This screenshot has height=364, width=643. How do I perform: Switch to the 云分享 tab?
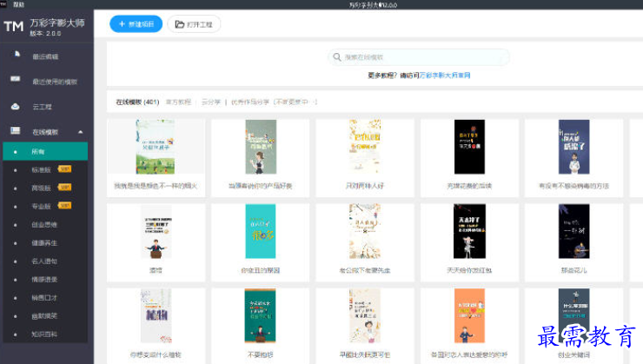click(x=211, y=102)
